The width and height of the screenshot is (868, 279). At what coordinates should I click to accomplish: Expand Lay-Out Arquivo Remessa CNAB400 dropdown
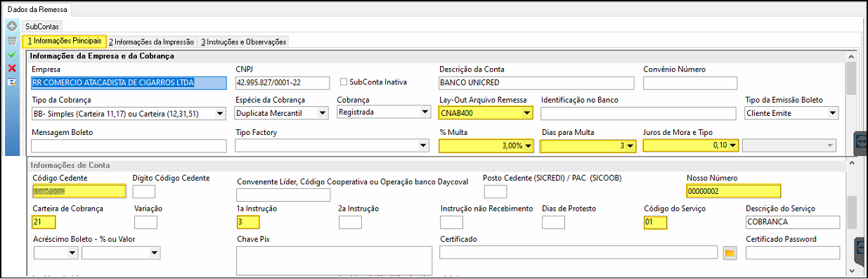coord(526,112)
